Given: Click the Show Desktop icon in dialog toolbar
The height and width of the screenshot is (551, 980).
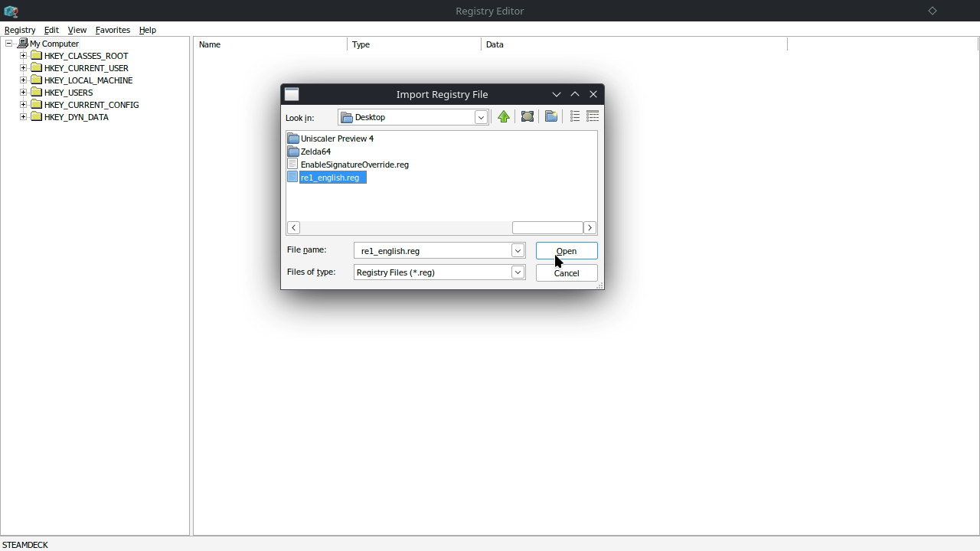Looking at the screenshot, I should click(x=528, y=117).
